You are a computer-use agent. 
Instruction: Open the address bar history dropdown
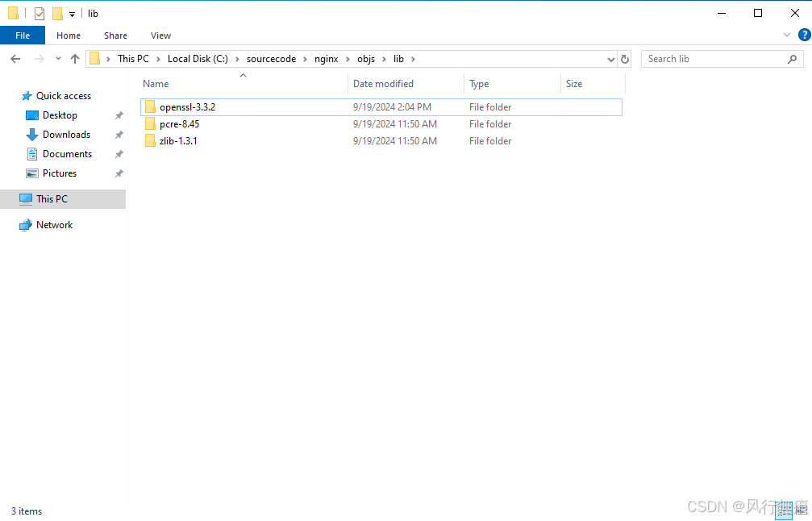click(x=611, y=59)
